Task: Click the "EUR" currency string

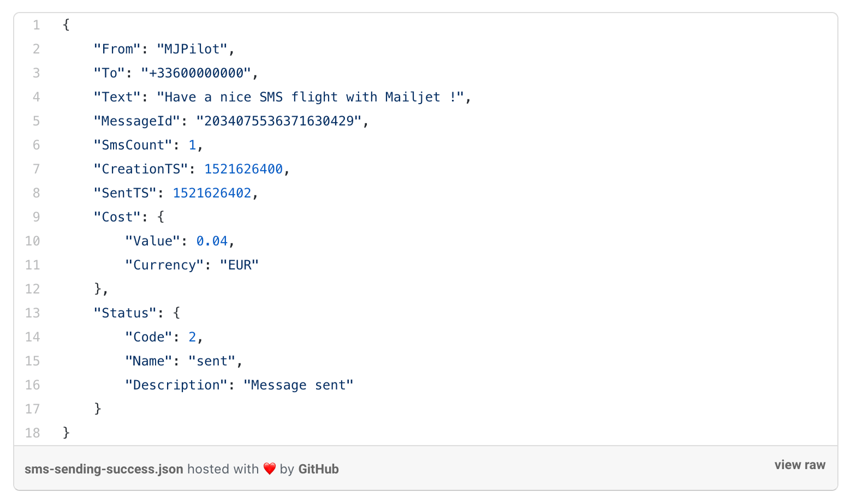Action: (x=240, y=265)
